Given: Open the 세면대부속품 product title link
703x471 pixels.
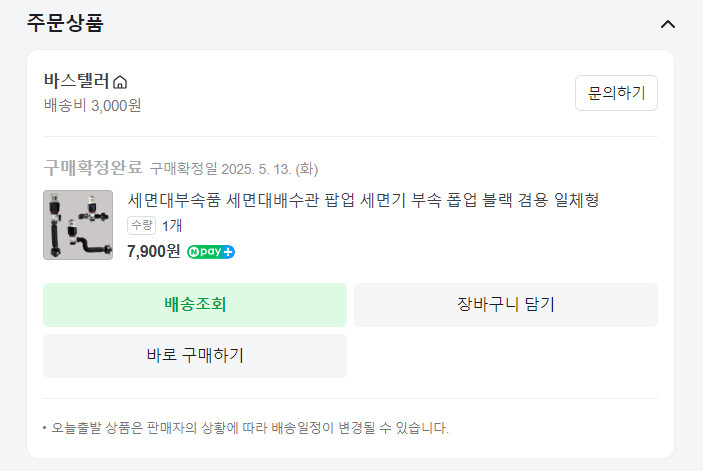Looking at the screenshot, I should click(363, 200).
